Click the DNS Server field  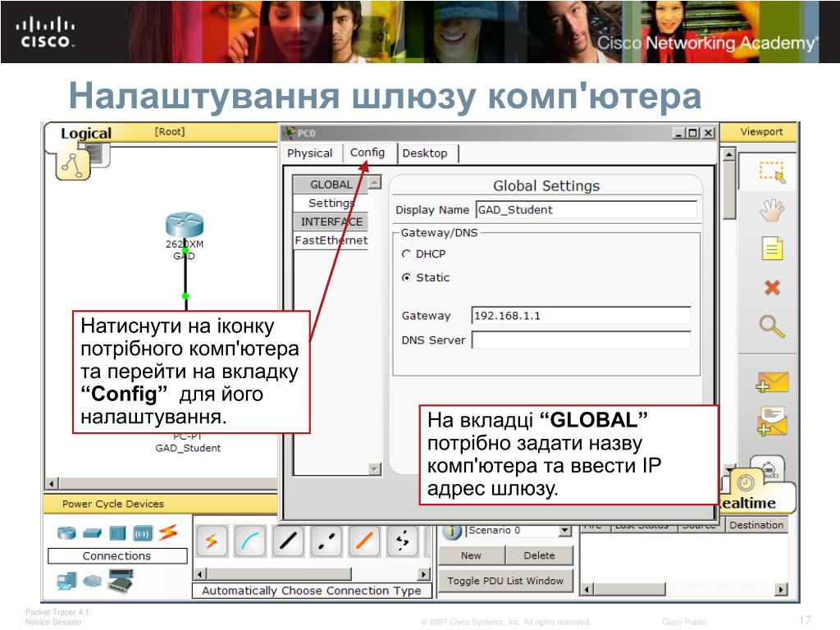click(582, 340)
